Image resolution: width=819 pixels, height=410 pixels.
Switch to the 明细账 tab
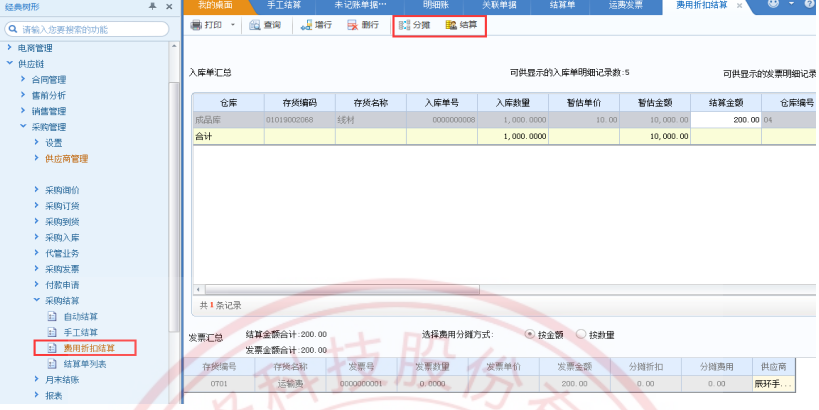click(436, 5)
